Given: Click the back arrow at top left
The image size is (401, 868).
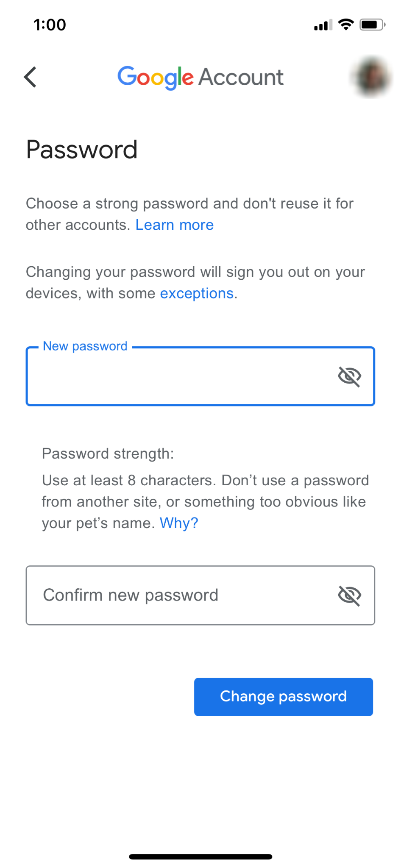Looking at the screenshot, I should pyautogui.click(x=30, y=77).
